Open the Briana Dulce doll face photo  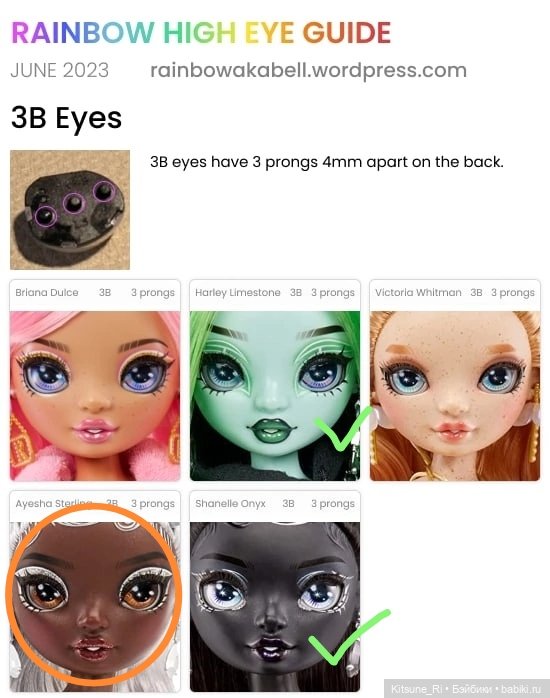point(95,396)
